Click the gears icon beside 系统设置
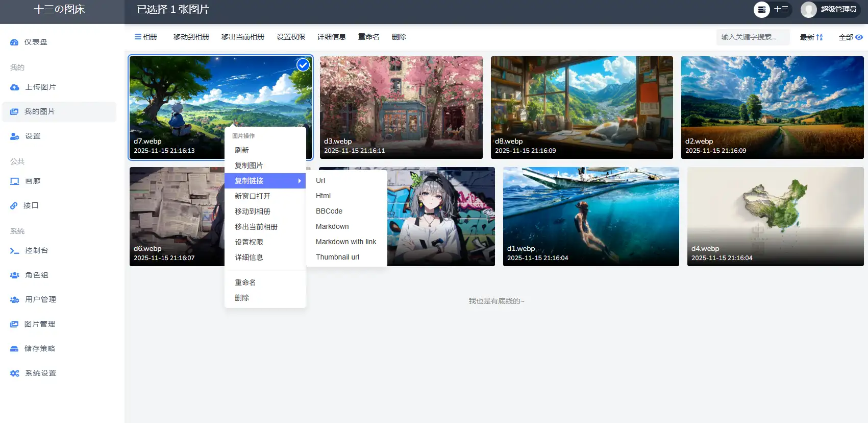This screenshot has width=868, height=423. click(x=14, y=373)
